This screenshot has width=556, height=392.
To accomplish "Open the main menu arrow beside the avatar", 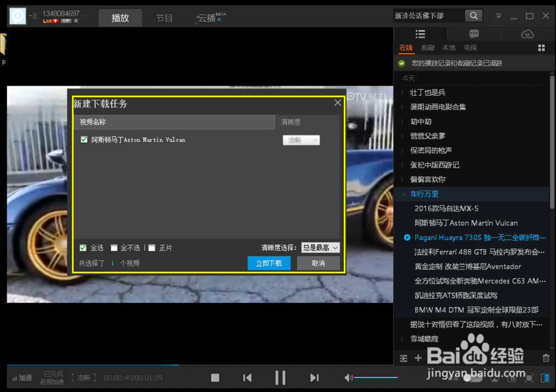I will (x=33, y=16).
